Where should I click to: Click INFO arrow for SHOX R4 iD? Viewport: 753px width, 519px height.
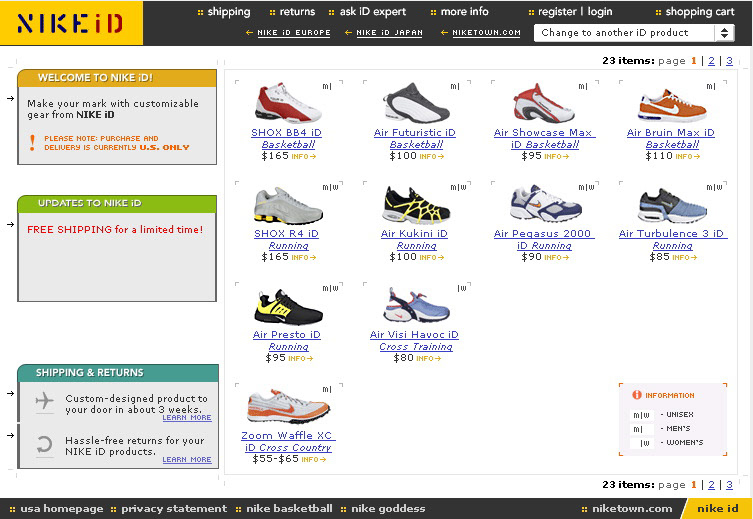point(304,257)
